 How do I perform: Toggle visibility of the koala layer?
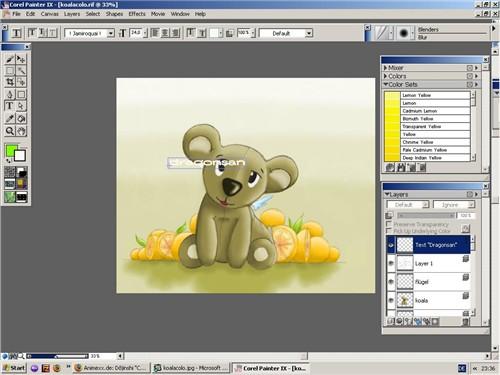click(x=391, y=300)
